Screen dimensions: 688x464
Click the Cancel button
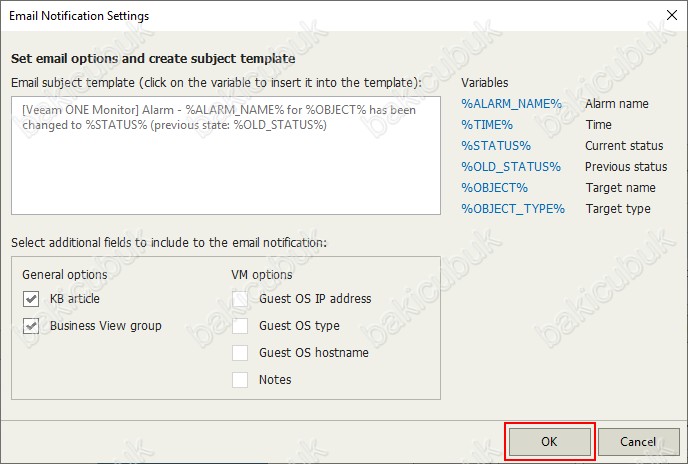[x=638, y=442]
